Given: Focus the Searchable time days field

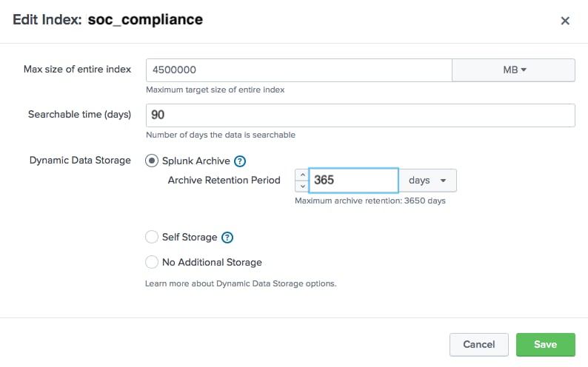Looking at the screenshot, I should (x=361, y=115).
